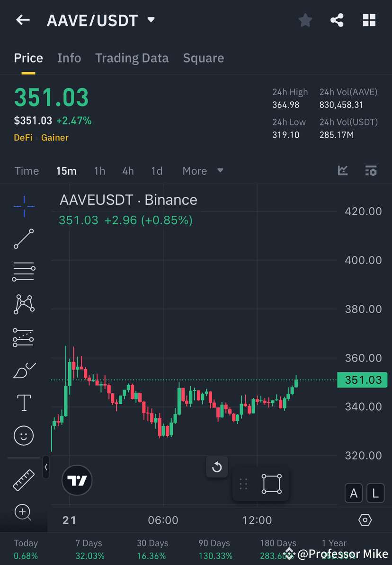
Task: Open the XABCD pattern tool
Action: pyautogui.click(x=24, y=304)
